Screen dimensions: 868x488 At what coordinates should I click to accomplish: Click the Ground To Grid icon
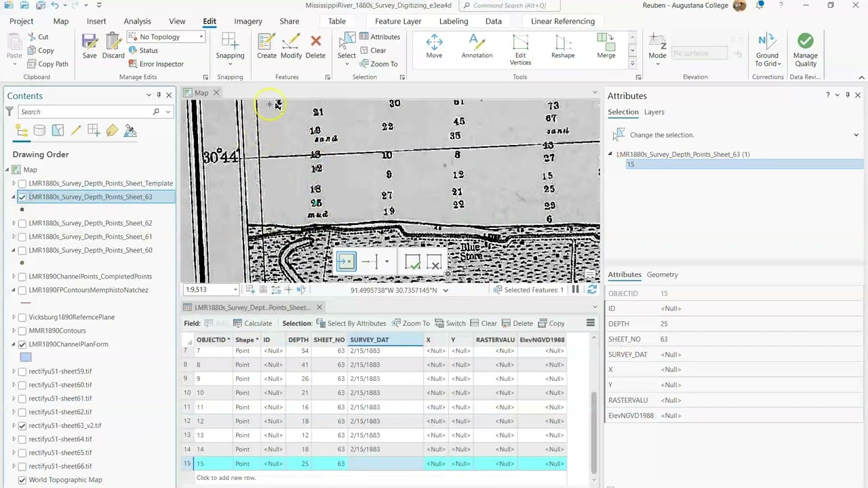[767, 42]
